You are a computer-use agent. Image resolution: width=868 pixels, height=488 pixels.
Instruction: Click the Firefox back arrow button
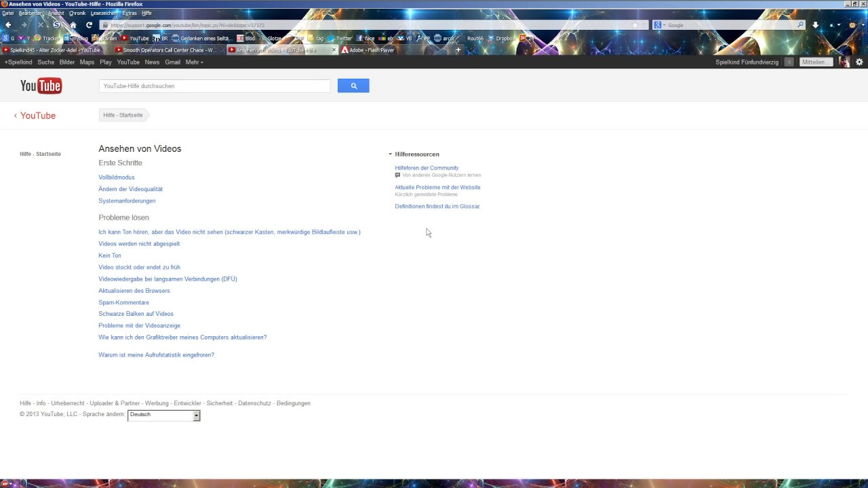click(x=8, y=25)
